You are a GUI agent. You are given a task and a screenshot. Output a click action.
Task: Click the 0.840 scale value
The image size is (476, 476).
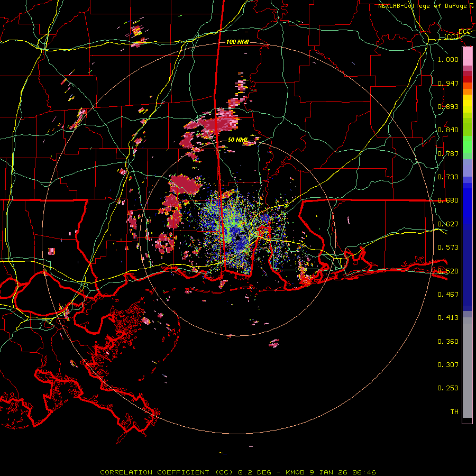448,130
